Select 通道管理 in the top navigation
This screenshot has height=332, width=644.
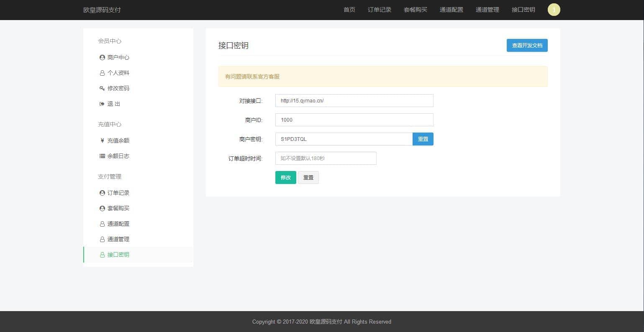487,10
